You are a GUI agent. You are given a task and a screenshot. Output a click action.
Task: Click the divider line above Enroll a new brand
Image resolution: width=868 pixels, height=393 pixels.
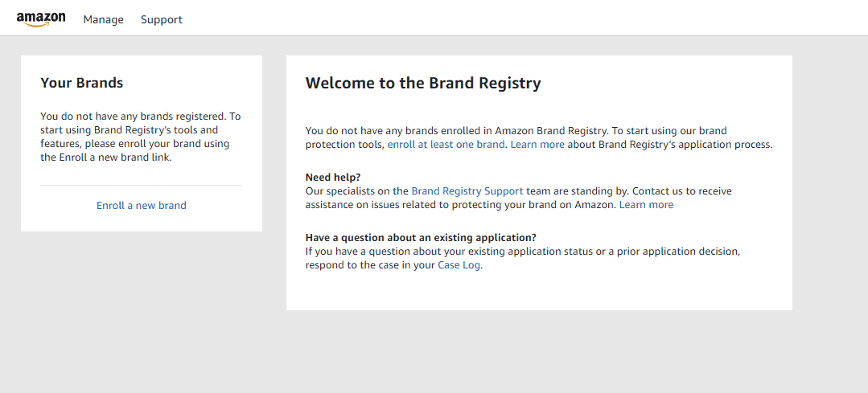(x=141, y=185)
